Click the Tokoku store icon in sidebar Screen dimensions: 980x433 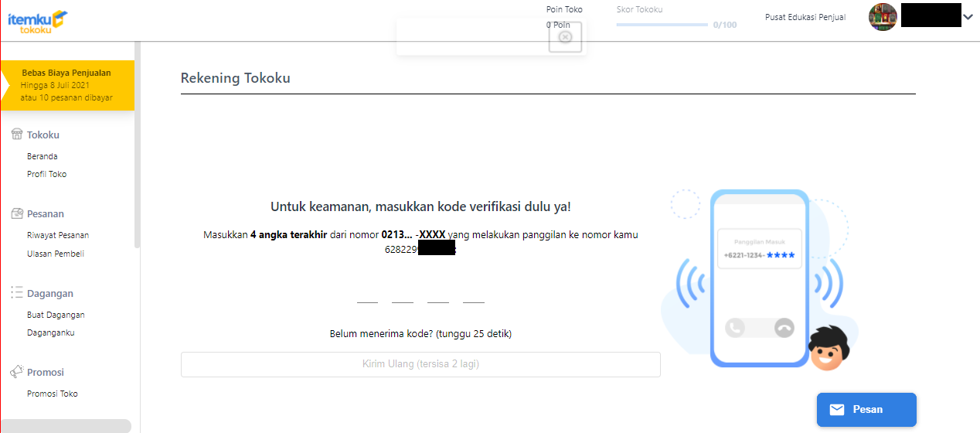[16, 135]
